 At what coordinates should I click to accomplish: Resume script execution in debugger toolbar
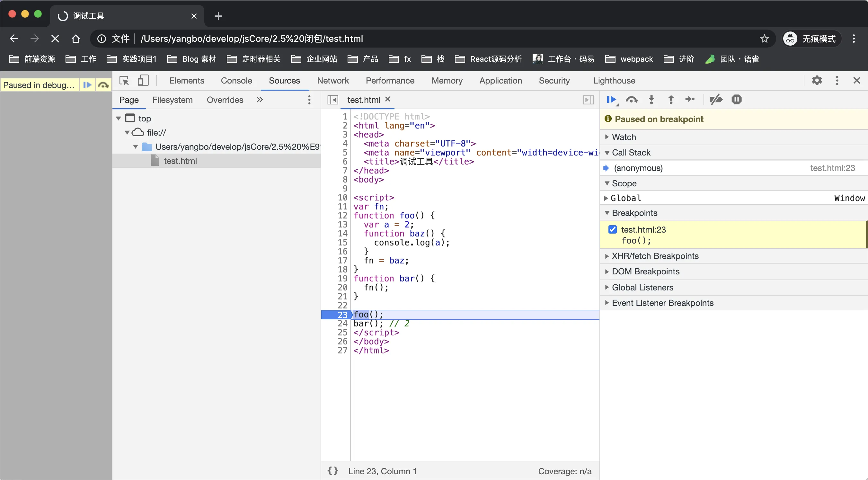point(612,100)
